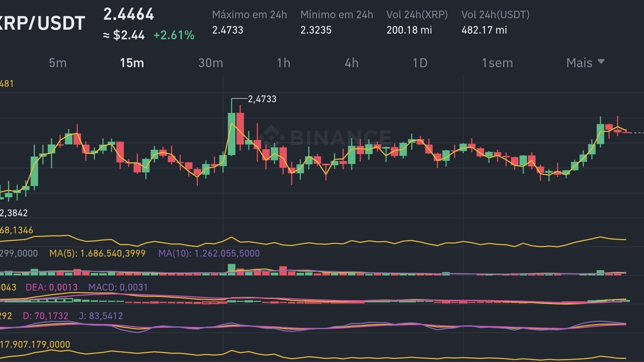Click the 24h high value 2.4733

(x=228, y=30)
